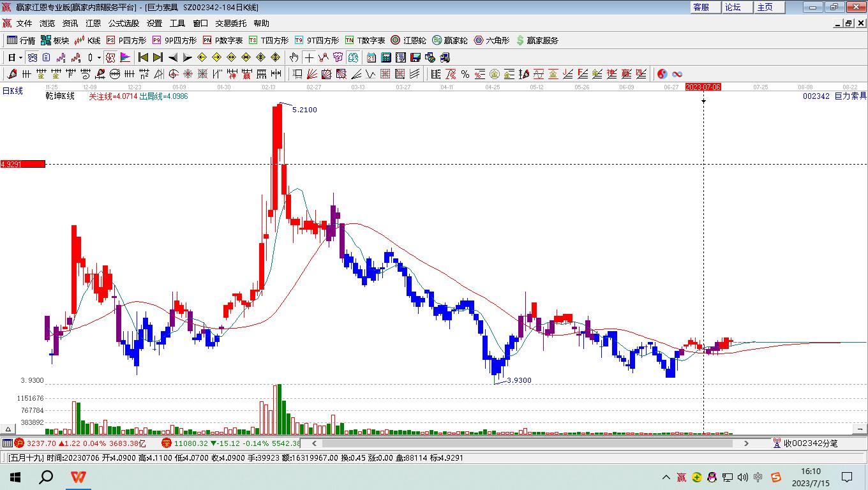Click the percent sign tool
The height and width of the screenshot is (490, 868).
click(465, 74)
